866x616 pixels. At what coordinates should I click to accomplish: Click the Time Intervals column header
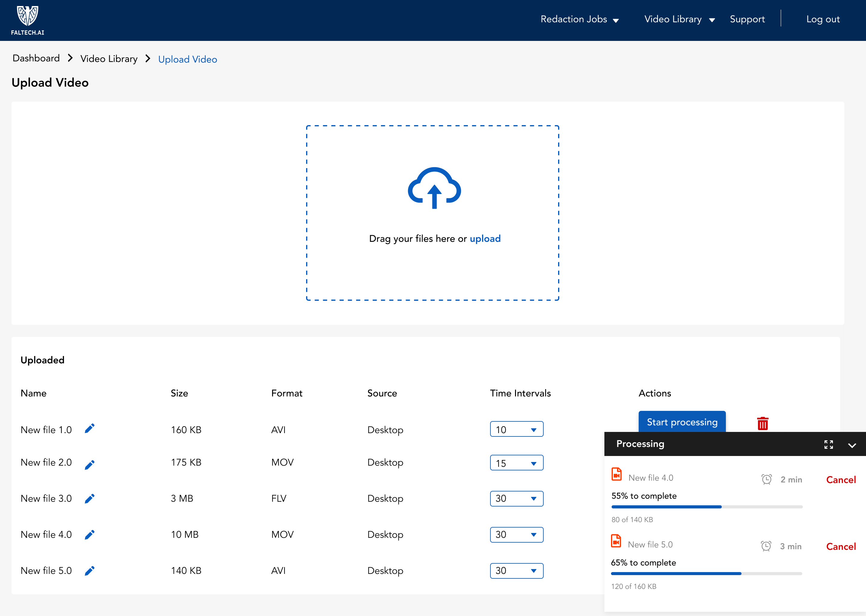tap(520, 393)
